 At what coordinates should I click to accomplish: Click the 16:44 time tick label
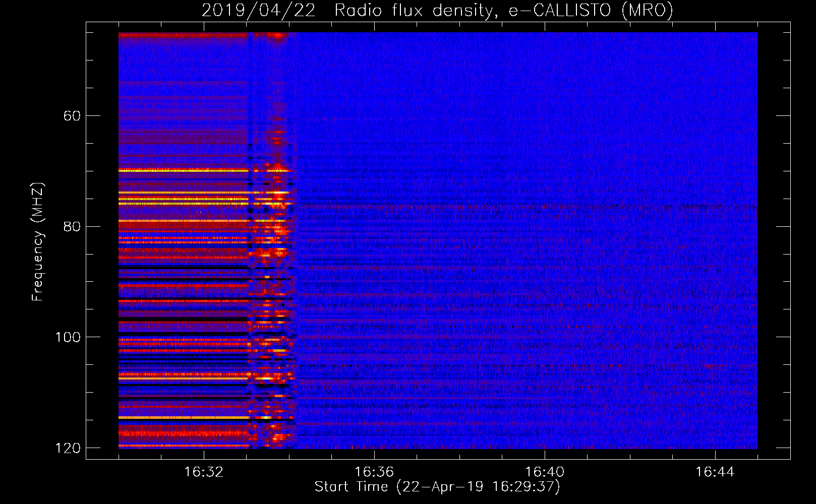(x=715, y=472)
